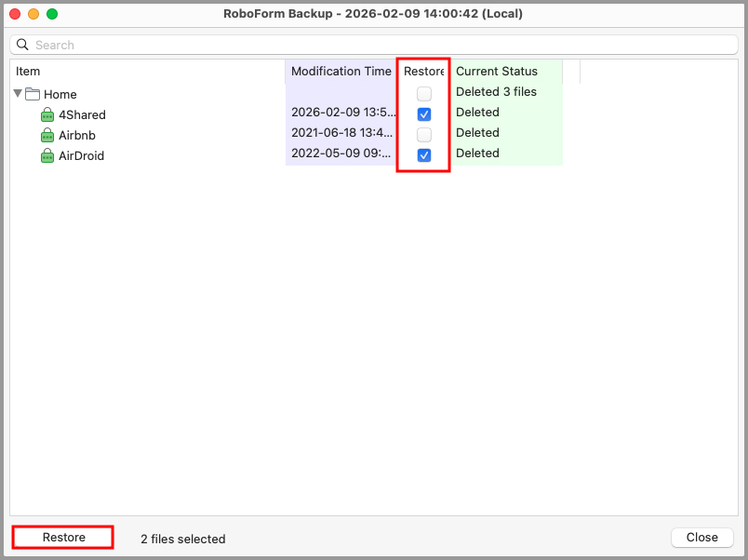This screenshot has width=748, height=560.
Task: Click the green lock icon beside 4Shared
Action: coord(47,115)
